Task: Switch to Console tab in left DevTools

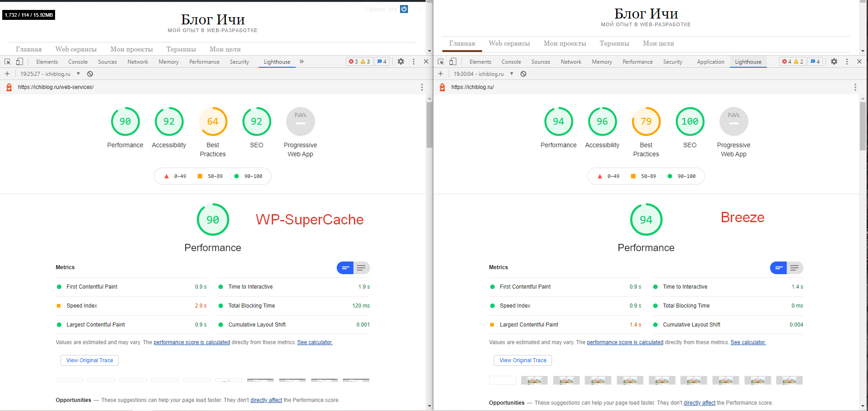Action: pyautogui.click(x=78, y=62)
